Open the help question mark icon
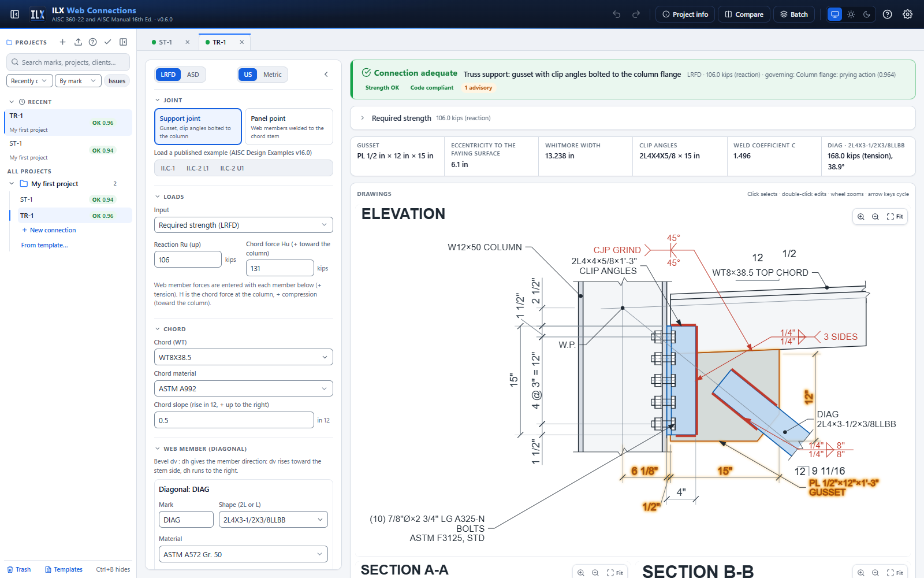This screenshot has width=924, height=578. click(x=888, y=14)
